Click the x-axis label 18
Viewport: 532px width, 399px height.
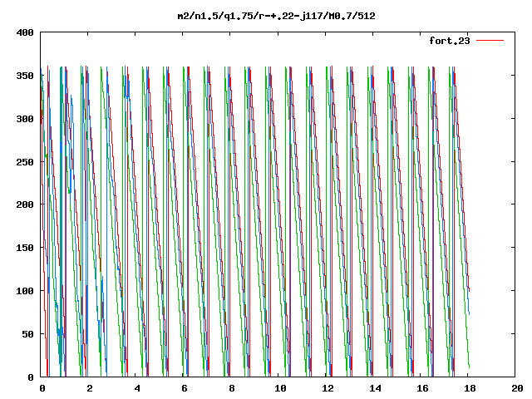470,388
